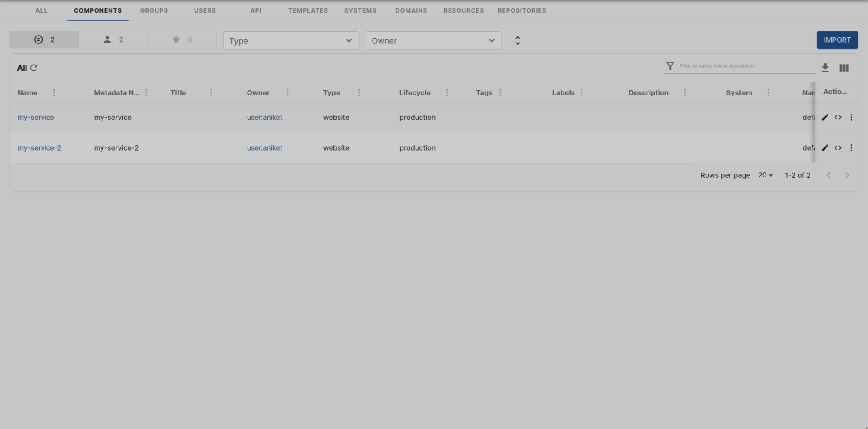
Task: Open the REPOSITORIES tab
Action: point(522,10)
